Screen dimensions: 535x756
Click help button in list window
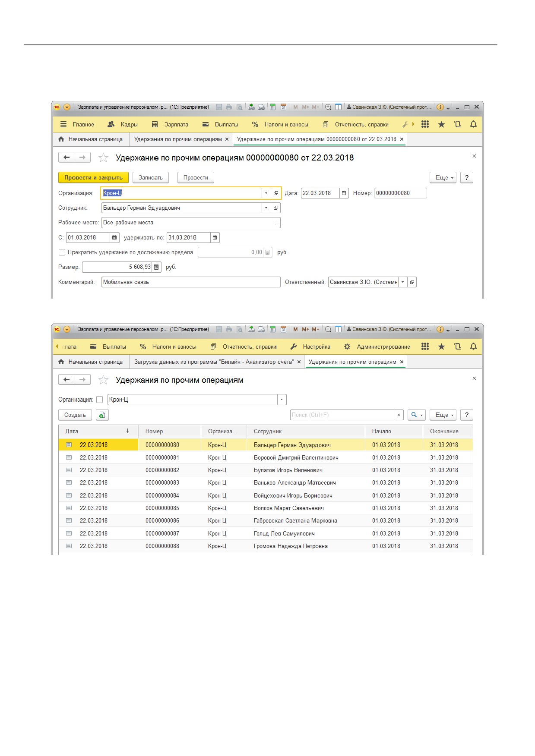(467, 415)
